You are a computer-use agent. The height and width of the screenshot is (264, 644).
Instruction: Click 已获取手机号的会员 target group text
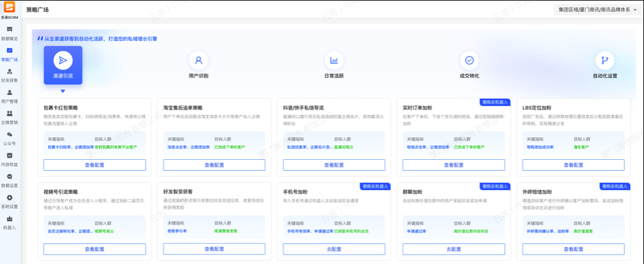coord(352,231)
